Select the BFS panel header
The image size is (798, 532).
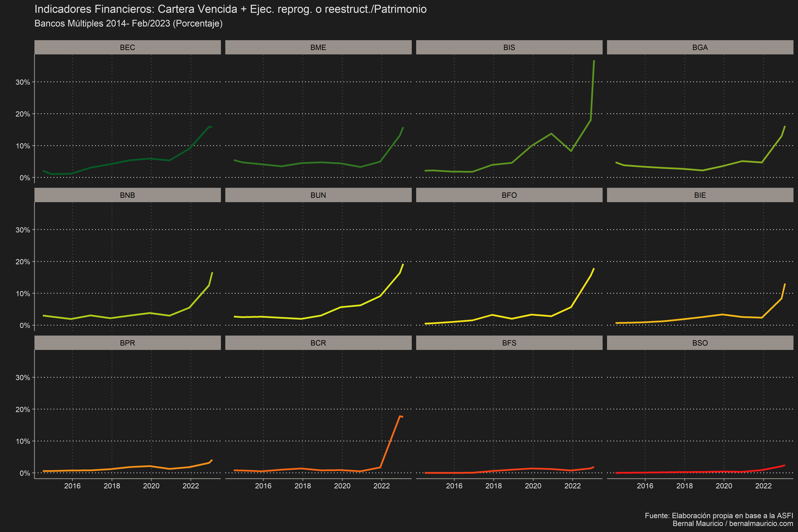coord(509,343)
